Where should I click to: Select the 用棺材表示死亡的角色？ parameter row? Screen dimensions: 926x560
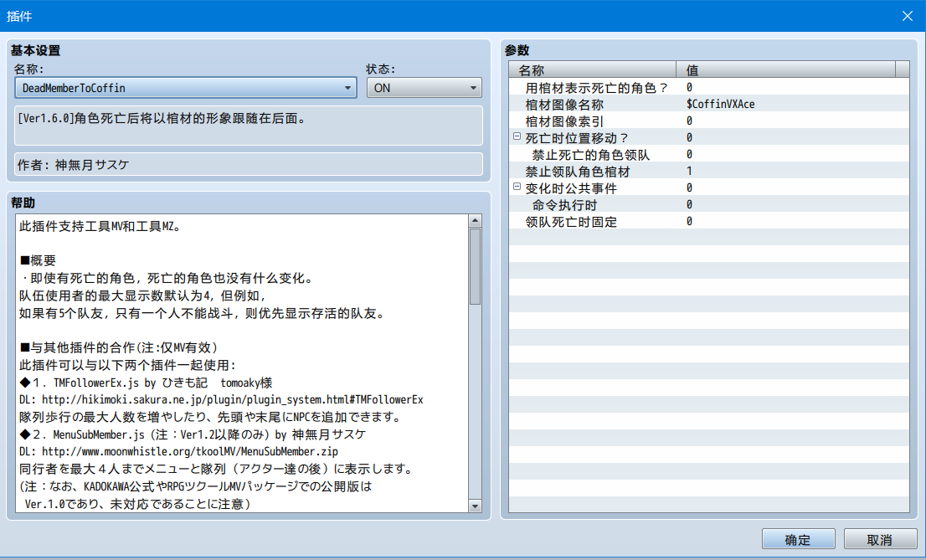[708, 87]
